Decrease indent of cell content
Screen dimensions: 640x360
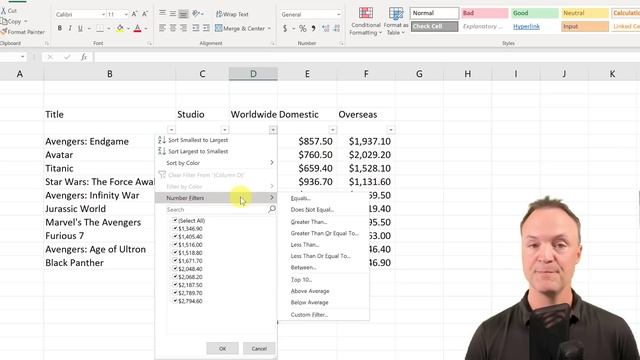tap(196, 28)
